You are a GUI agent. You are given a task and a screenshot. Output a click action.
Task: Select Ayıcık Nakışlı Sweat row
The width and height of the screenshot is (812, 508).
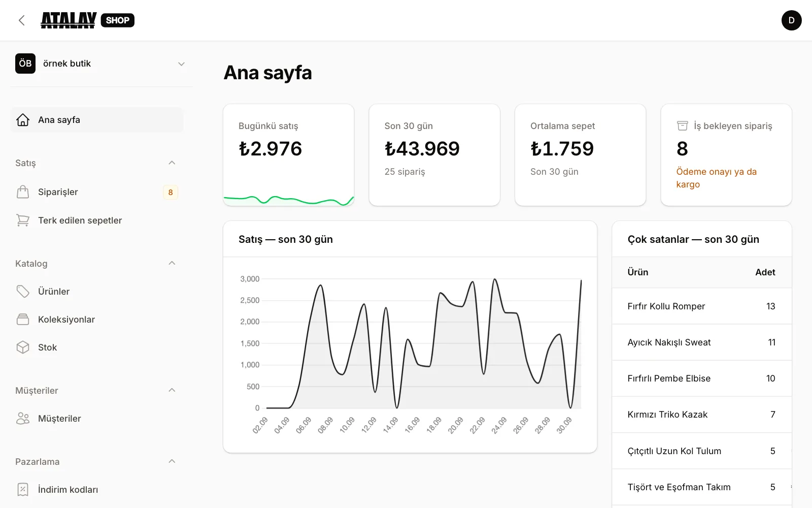pos(702,342)
